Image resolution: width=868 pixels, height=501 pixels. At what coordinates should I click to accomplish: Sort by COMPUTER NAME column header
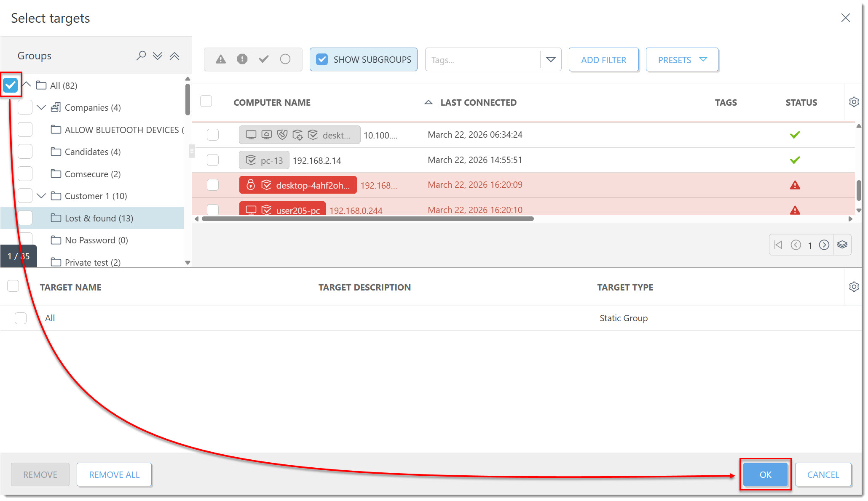click(x=272, y=102)
